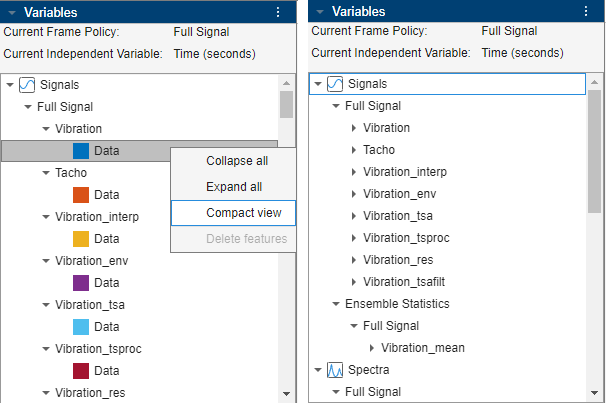Collapse the Ensemble Statistics node
The width and height of the screenshot is (606, 403).
coord(337,304)
